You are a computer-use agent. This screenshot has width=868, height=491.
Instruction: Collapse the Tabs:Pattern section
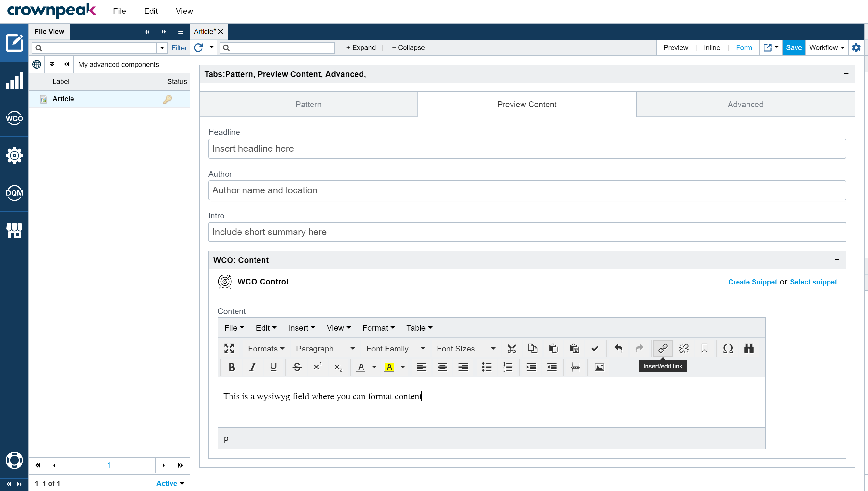[x=846, y=74]
